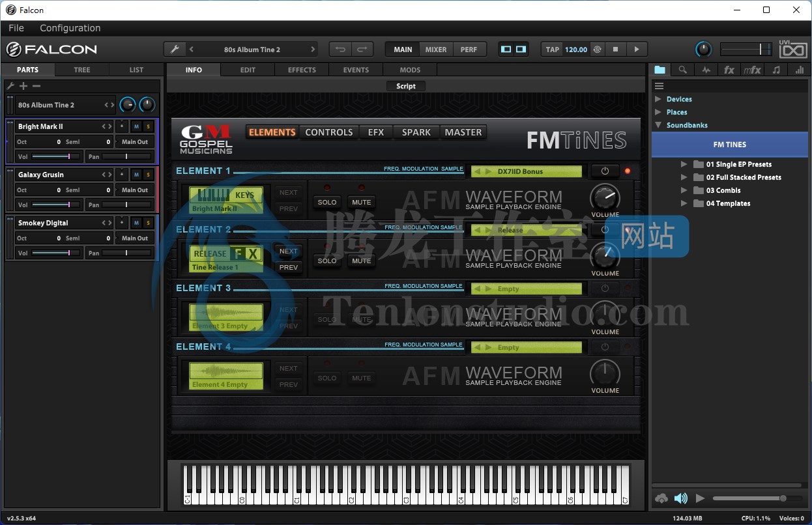812x525 pixels.
Task: Stop transport playback
Action: 616,50
